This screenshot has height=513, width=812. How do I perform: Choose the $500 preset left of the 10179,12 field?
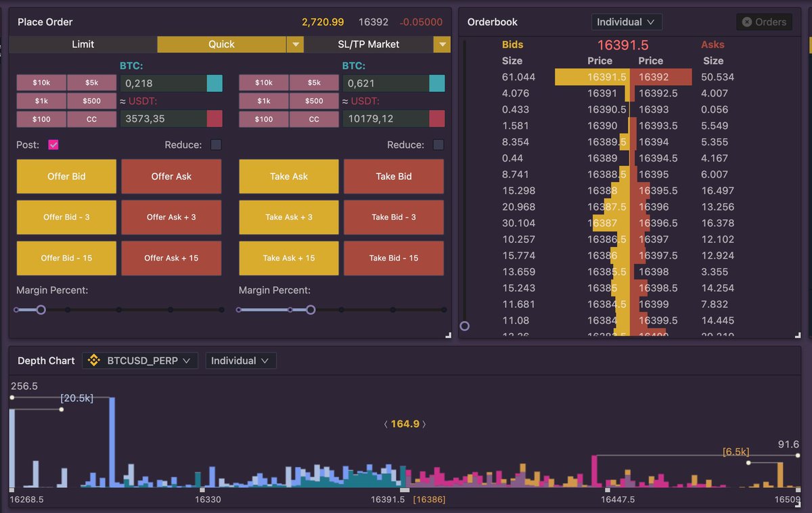pos(314,101)
